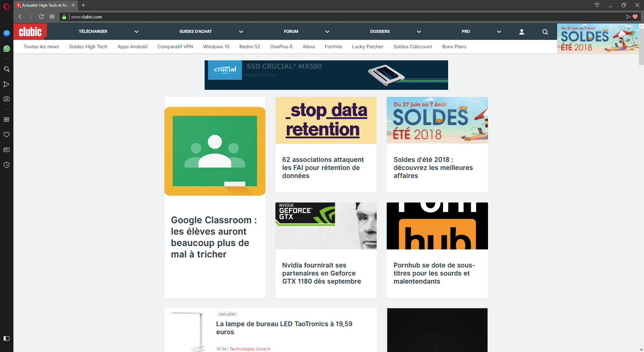Open Toutes les news link
644x352 pixels.
click(41, 47)
